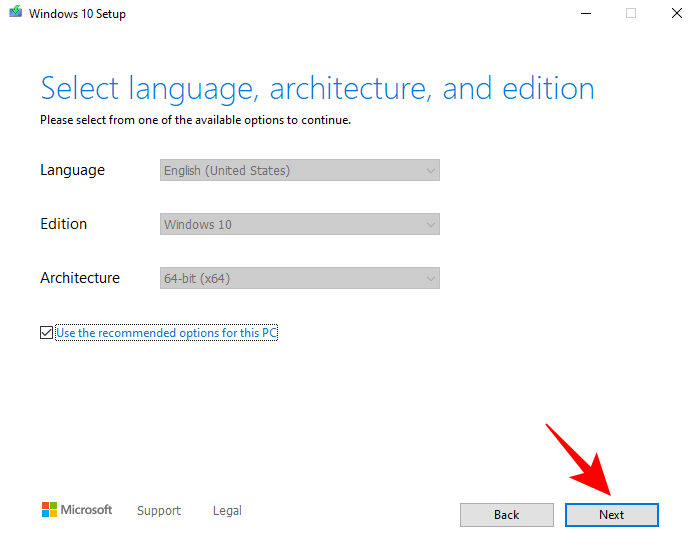Screen dimensions: 700x552
Task: Open the English (United States) language dropdown
Action: pos(300,171)
